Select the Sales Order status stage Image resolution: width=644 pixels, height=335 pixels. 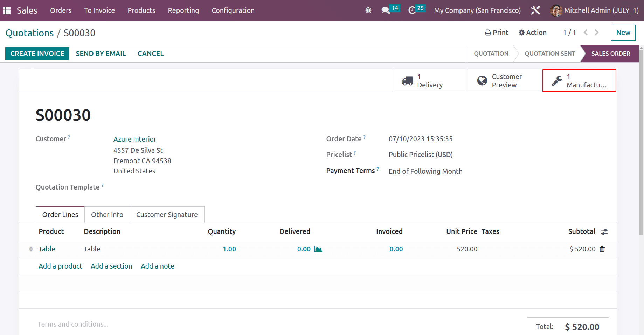[611, 54]
